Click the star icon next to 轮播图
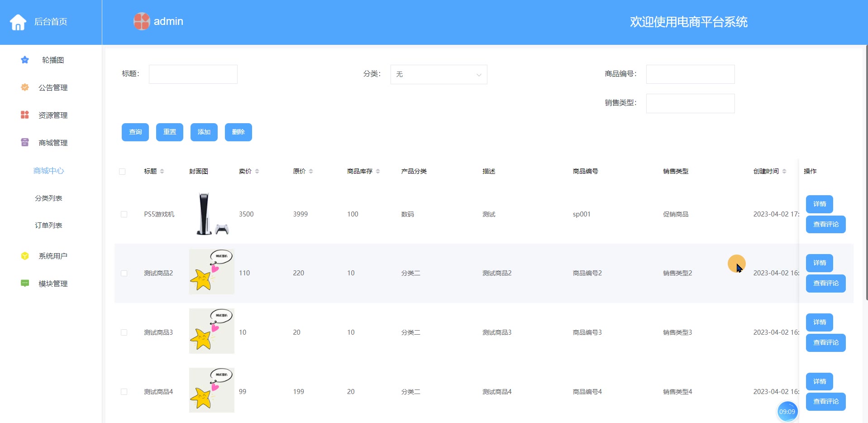Viewport: 868px width, 423px height. (25, 60)
